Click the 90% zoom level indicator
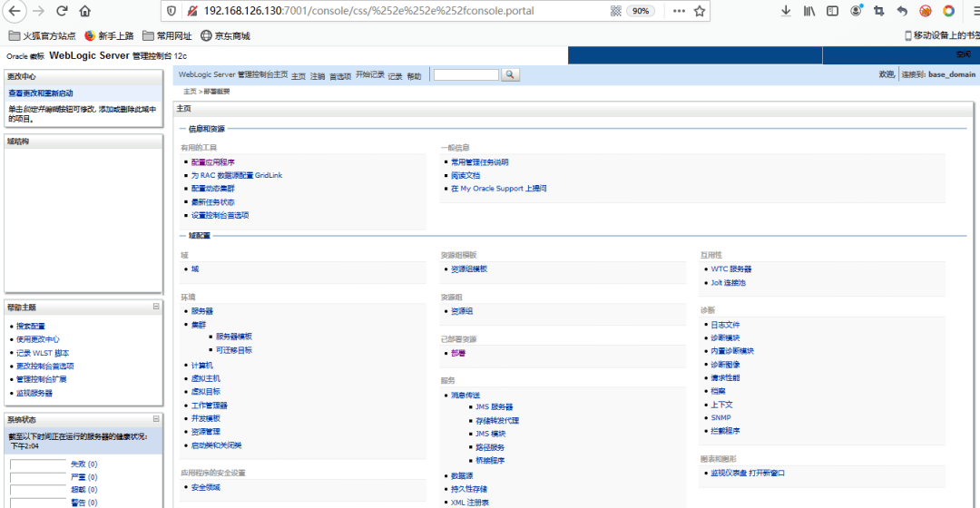Viewport: 980px width, 508px height. [x=641, y=11]
